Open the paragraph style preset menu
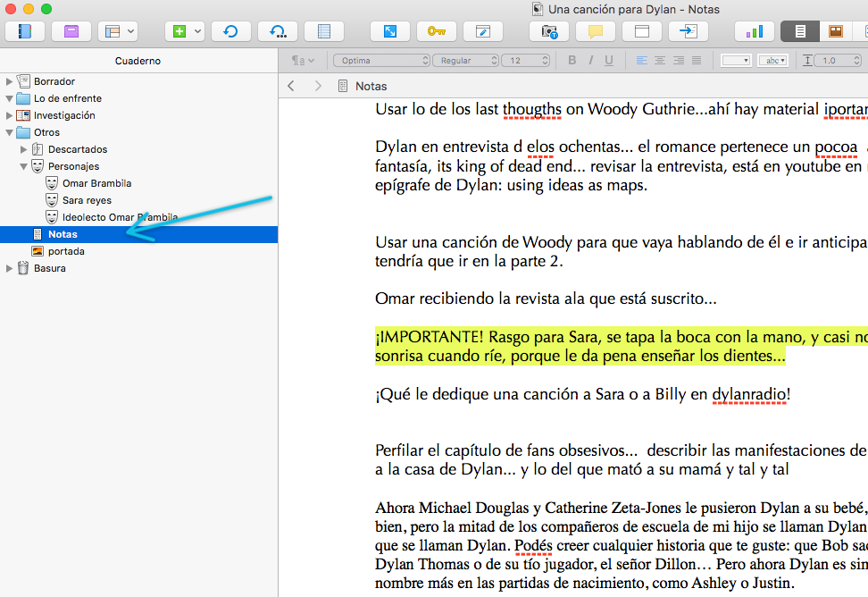The width and height of the screenshot is (868, 597). point(303,61)
